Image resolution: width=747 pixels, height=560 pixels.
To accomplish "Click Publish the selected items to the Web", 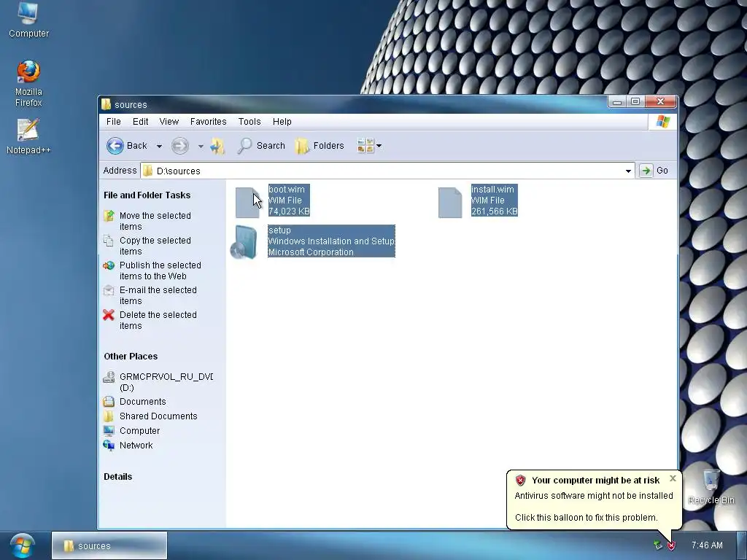I will (160, 271).
